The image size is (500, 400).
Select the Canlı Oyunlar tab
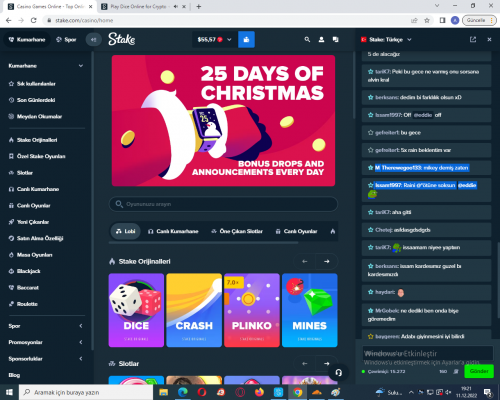296,231
